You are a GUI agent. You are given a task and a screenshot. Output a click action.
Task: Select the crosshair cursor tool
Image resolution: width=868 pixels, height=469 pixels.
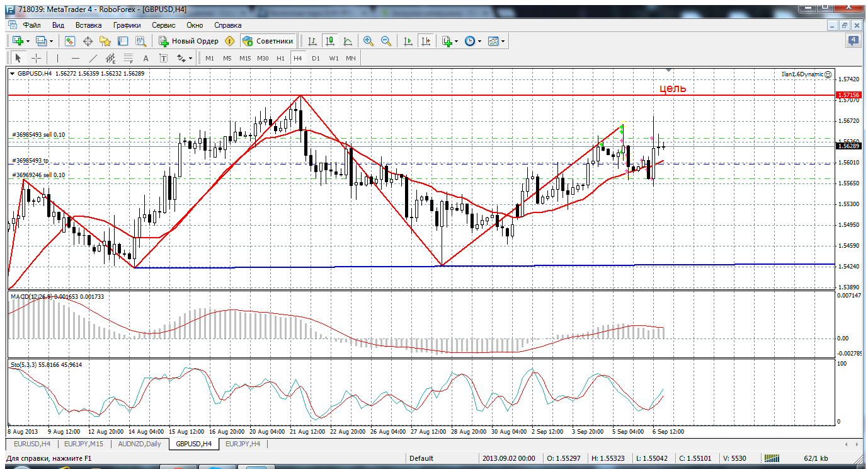coord(37,58)
